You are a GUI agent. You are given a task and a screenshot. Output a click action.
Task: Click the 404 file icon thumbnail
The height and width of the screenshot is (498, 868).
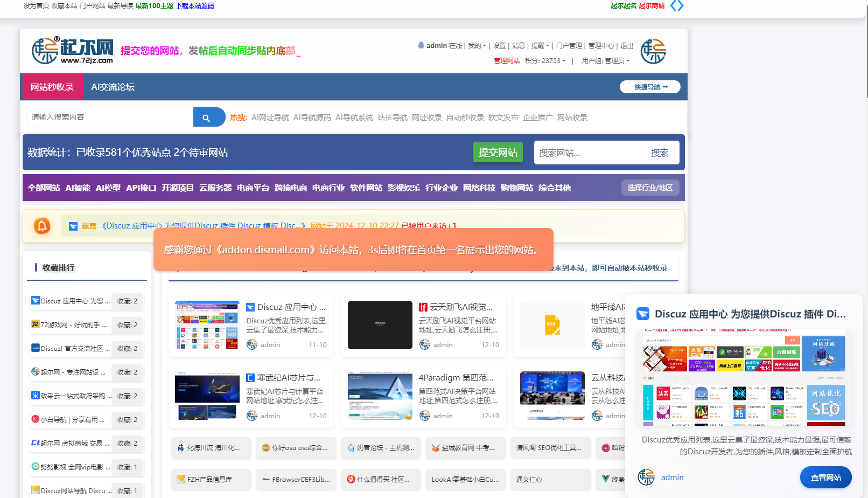pyautogui.click(x=552, y=325)
